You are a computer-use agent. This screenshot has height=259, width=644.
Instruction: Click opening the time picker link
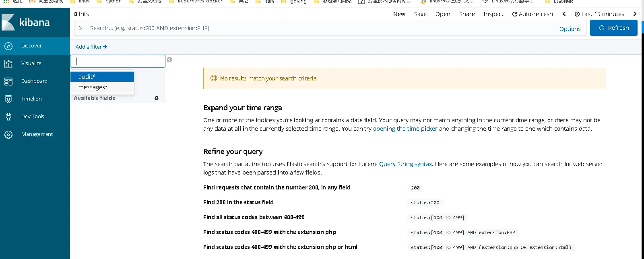tap(405, 129)
